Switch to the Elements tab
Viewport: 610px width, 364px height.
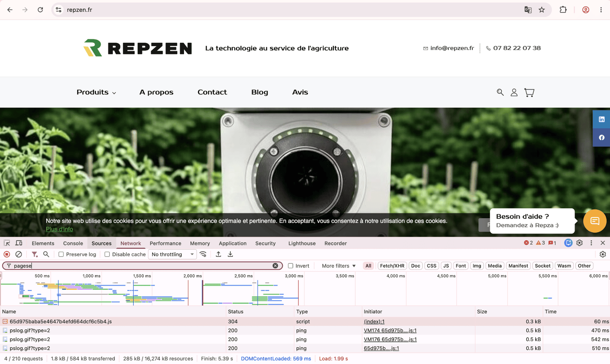[x=43, y=243]
